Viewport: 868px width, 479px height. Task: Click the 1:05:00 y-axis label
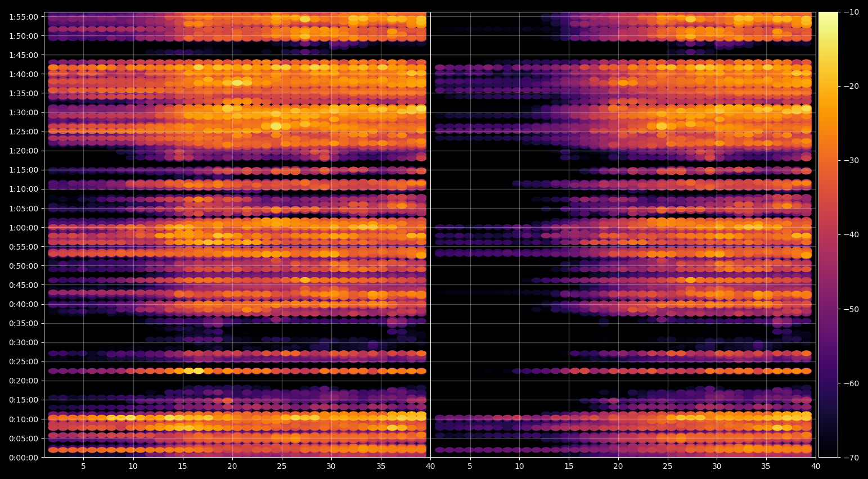click(x=24, y=209)
